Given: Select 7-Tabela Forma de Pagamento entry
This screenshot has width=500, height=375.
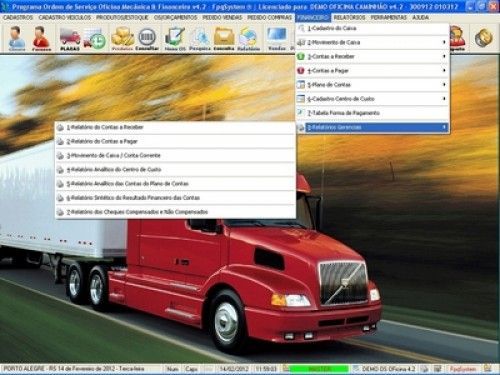Looking at the screenshot, I should (x=372, y=113).
